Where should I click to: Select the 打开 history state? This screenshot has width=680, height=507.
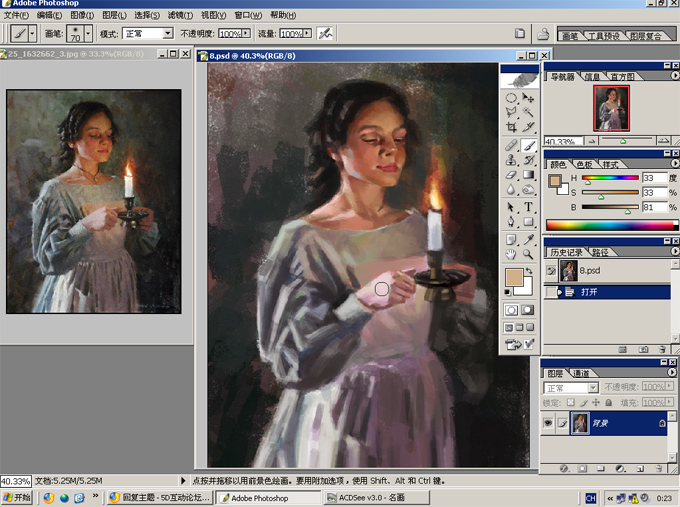pyautogui.click(x=607, y=292)
